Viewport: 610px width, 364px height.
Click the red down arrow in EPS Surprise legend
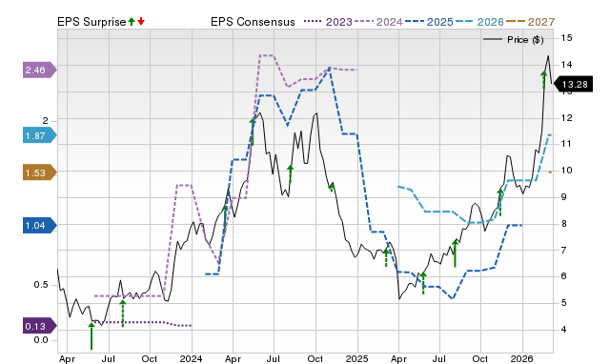(141, 21)
